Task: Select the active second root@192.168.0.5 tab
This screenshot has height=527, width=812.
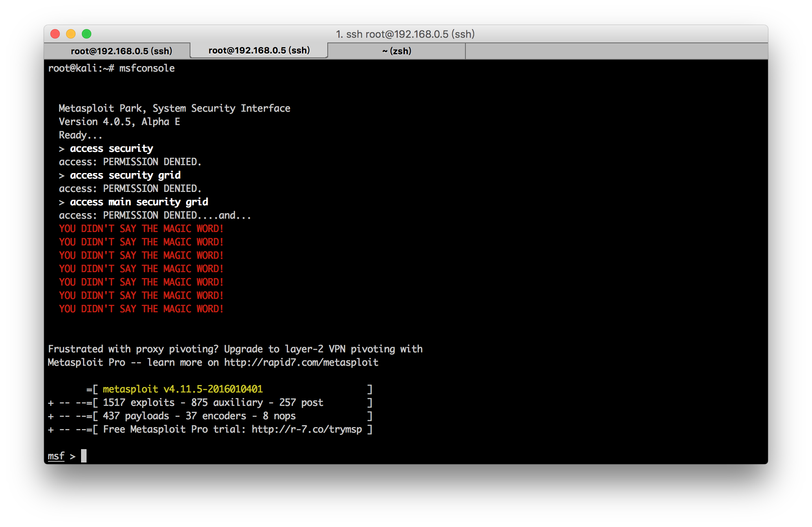Action: tap(259, 51)
